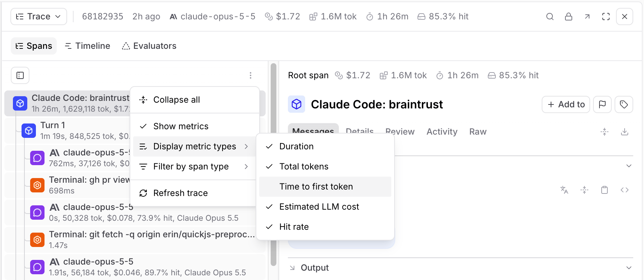This screenshot has height=280, width=644.
Task: Switch to the Timeline tab
Action: point(87,46)
